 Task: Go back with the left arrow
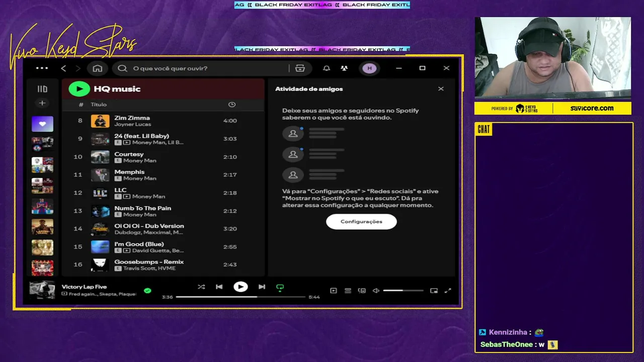(63, 68)
